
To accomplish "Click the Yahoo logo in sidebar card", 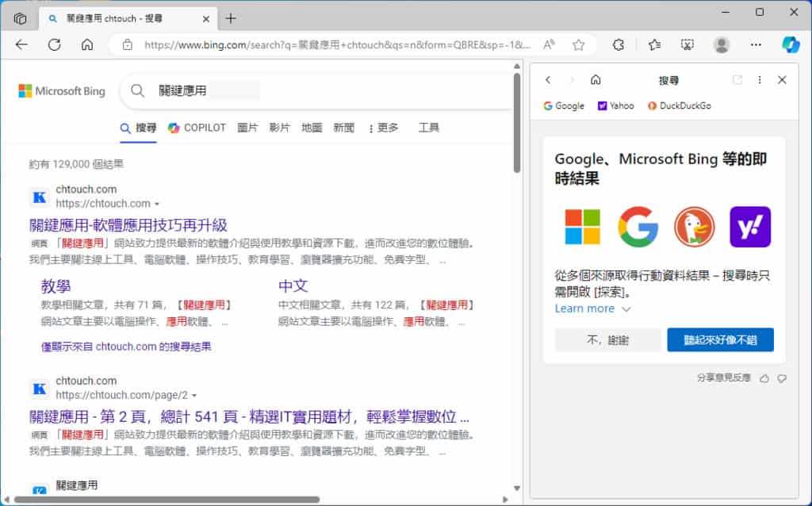I will coord(750,227).
